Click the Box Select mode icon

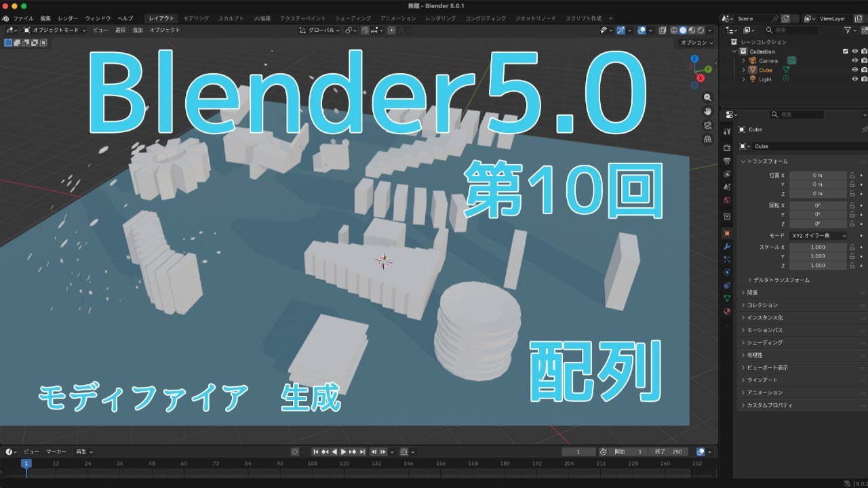point(8,43)
